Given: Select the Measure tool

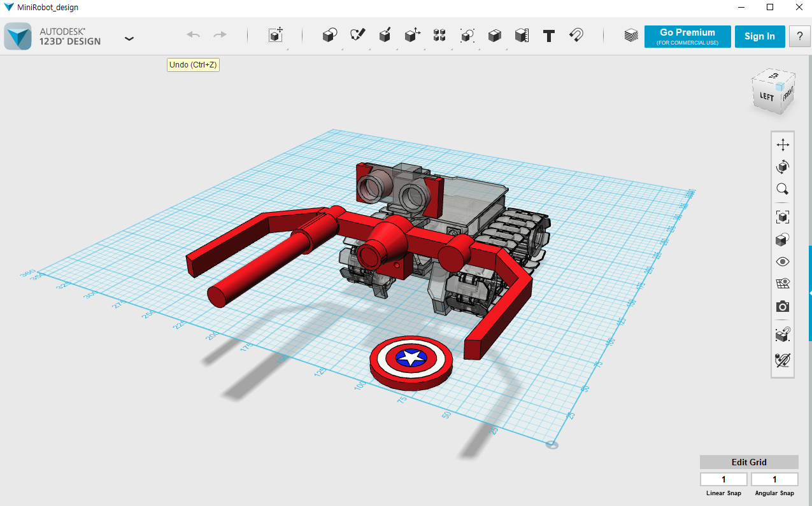Looking at the screenshot, I should click(522, 36).
